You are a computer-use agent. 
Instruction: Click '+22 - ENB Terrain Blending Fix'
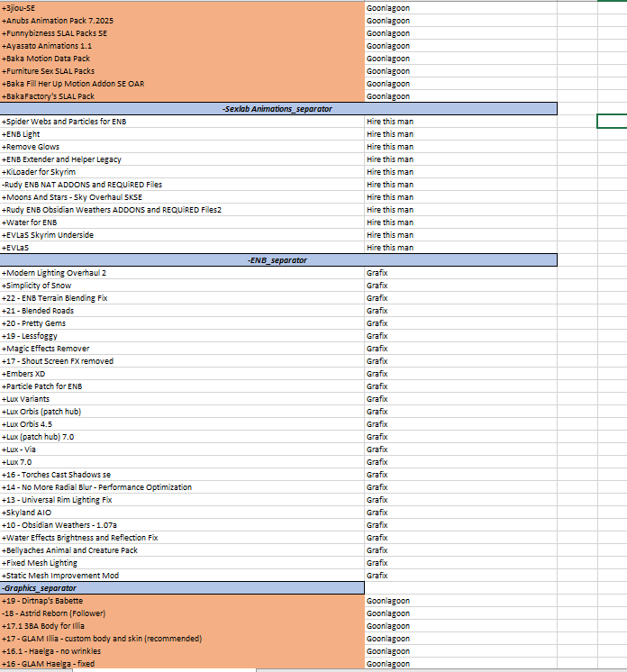pos(182,298)
